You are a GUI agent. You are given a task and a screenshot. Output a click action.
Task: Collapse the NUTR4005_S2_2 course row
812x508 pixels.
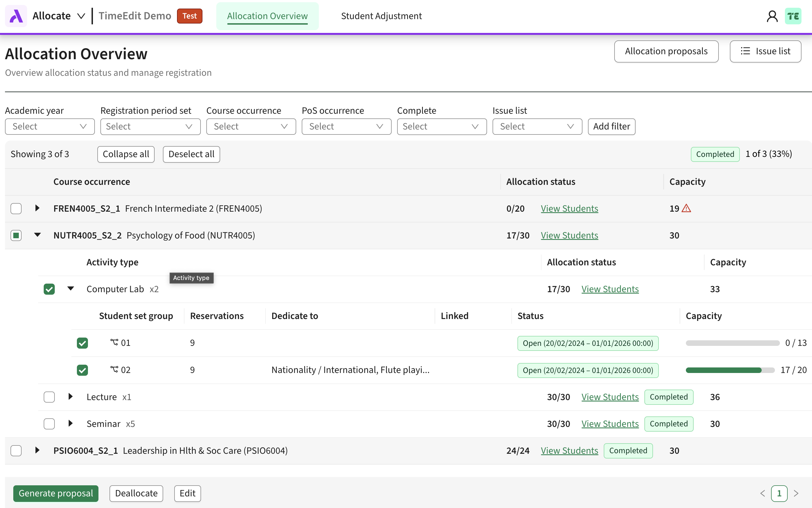(37, 235)
